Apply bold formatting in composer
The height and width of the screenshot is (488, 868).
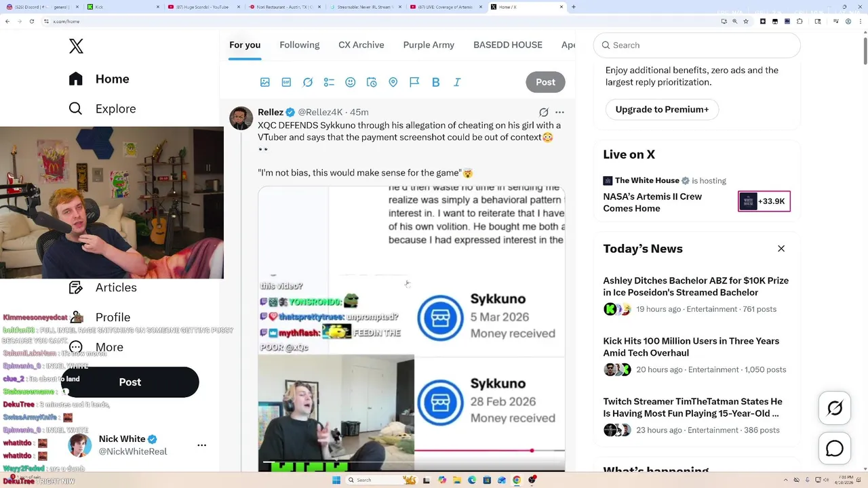(x=435, y=82)
